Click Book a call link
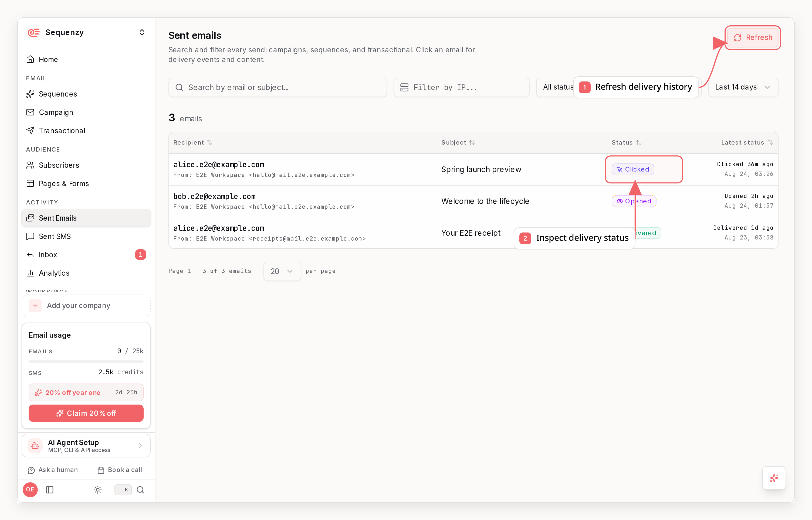 (120, 470)
